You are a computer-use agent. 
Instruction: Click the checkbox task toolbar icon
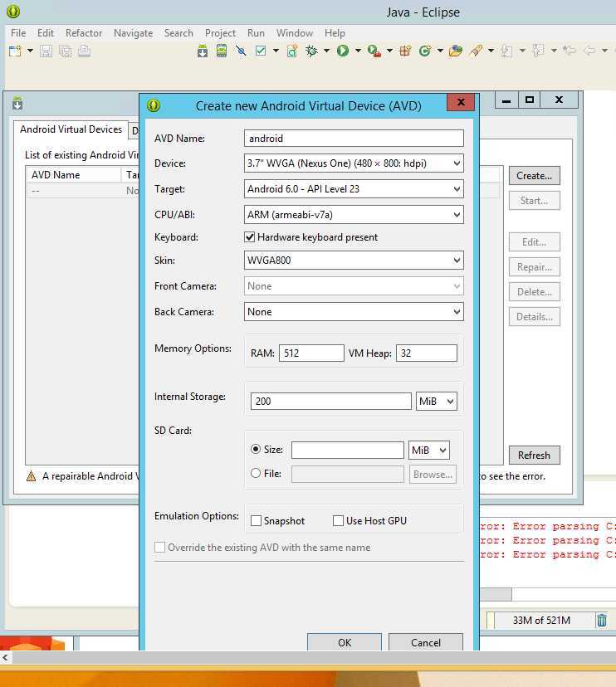[261, 51]
